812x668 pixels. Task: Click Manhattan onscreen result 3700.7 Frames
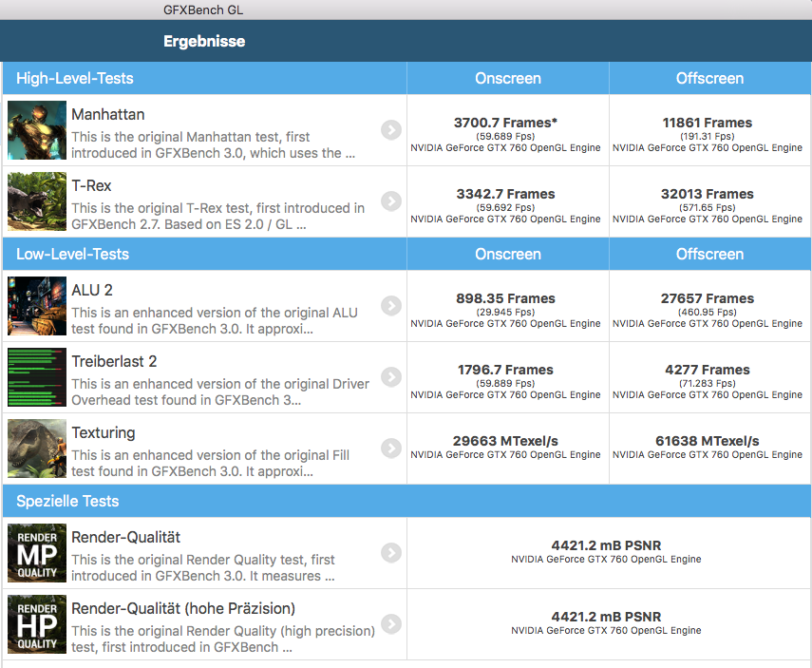(x=505, y=123)
